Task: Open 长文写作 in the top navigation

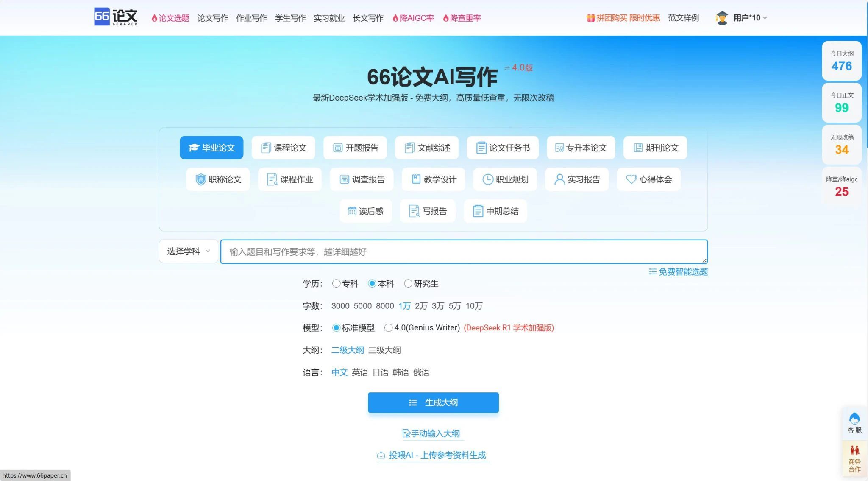Action: point(368,18)
